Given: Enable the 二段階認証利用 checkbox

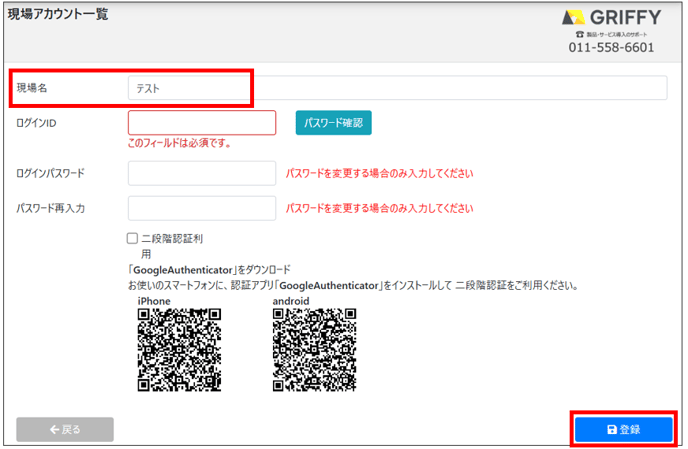Looking at the screenshot, I should (133, 239).
